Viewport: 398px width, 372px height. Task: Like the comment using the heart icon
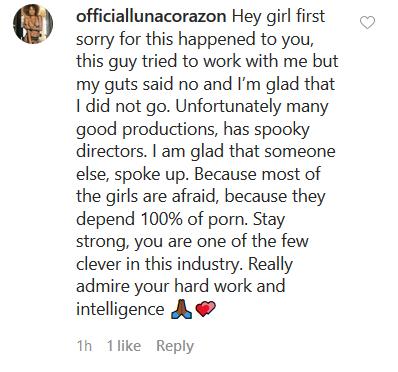tap(367, 23)
